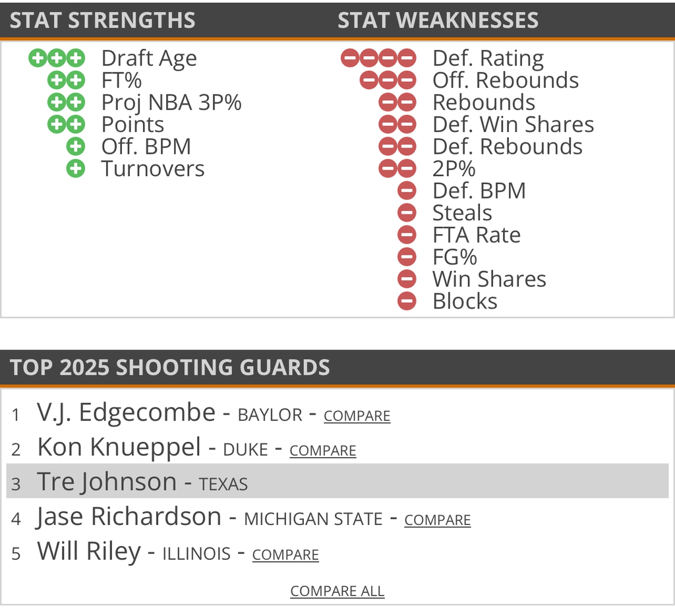Image resolution: width=675 pixels, height=616 pixels.
Task: Open Jase Richardson's player name
Action: pyautogui.click(x=129, y=517)
